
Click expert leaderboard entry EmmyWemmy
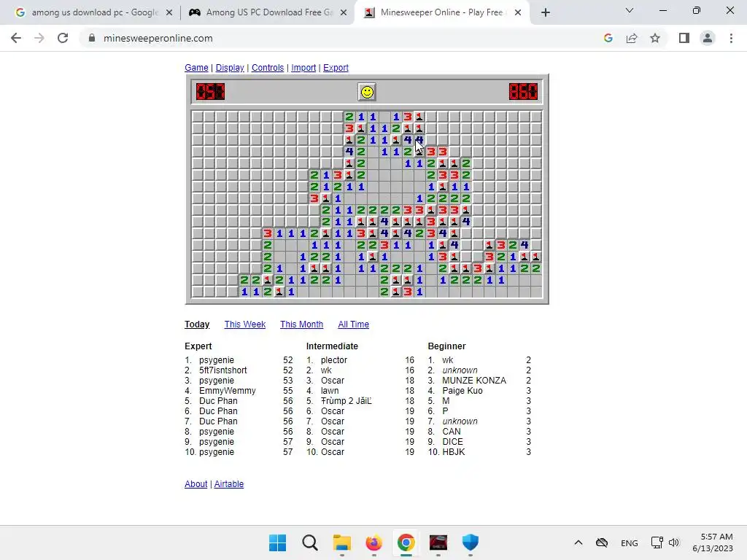[x=228, y=391]
